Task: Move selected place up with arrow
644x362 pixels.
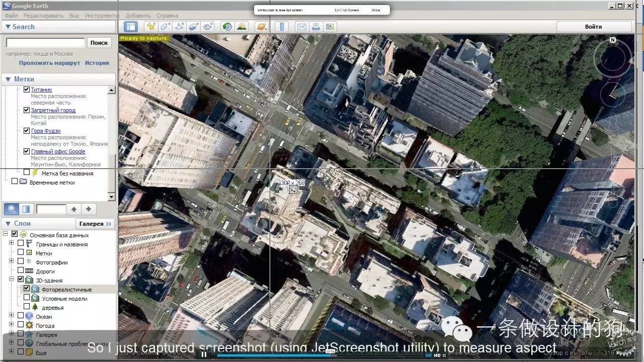Action: (74, 209)
